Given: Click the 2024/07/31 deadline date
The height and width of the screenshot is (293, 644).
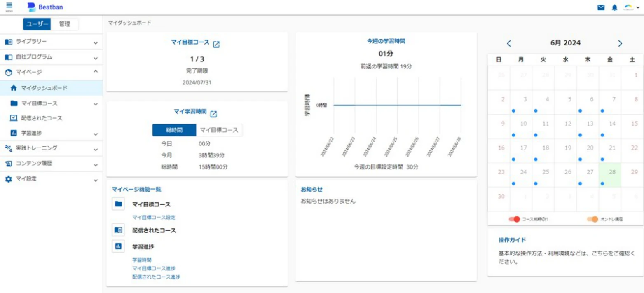Looking at the screenshot, I should (x=197, y=82).
